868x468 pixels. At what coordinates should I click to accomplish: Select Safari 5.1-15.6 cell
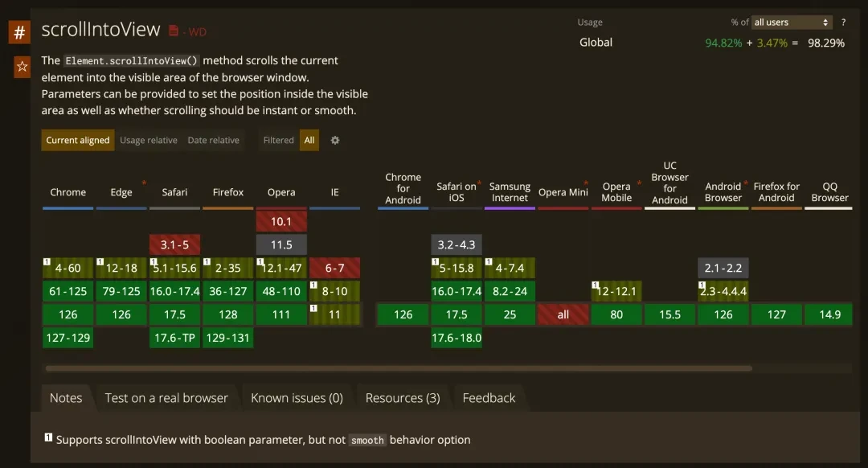174,268
